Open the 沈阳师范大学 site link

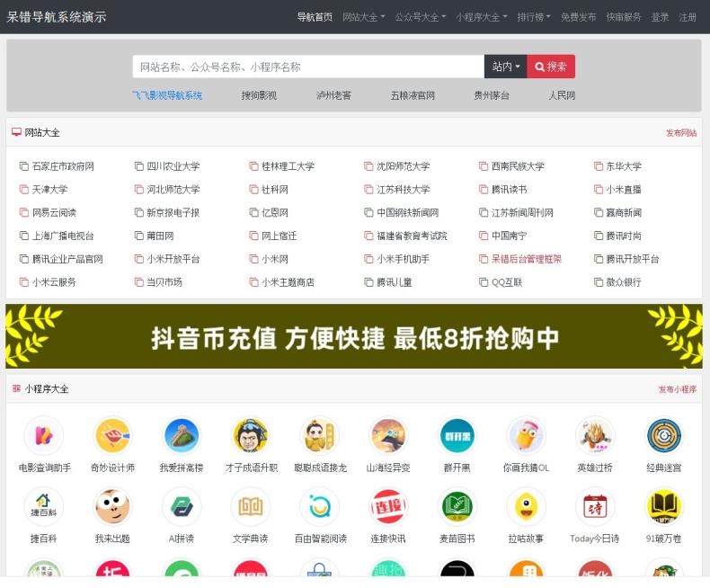click(x=403, y=166)
